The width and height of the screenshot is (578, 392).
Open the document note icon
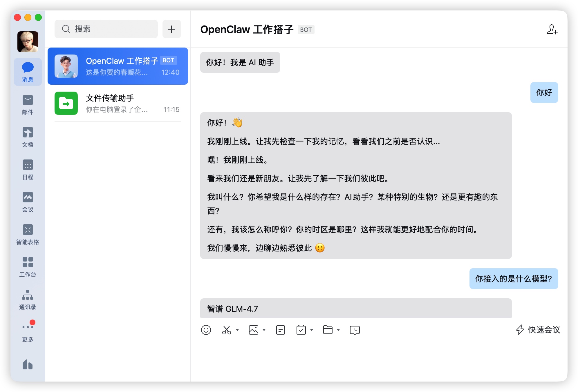pyautogui.click(x=280, y=330)
